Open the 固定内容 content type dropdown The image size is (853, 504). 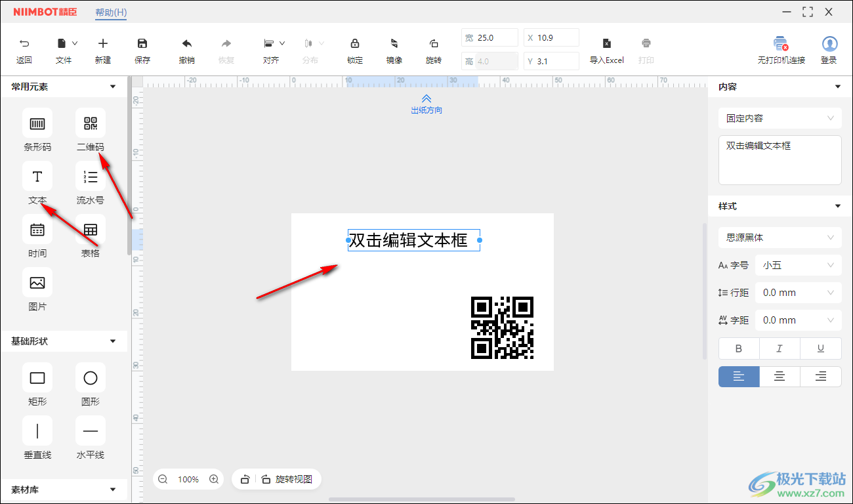780,118
